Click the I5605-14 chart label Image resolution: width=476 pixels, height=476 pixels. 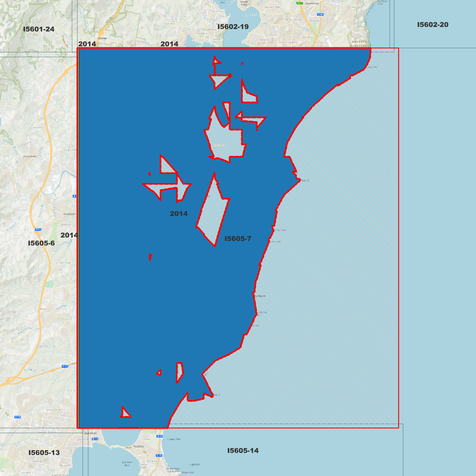tap(243, 450)
